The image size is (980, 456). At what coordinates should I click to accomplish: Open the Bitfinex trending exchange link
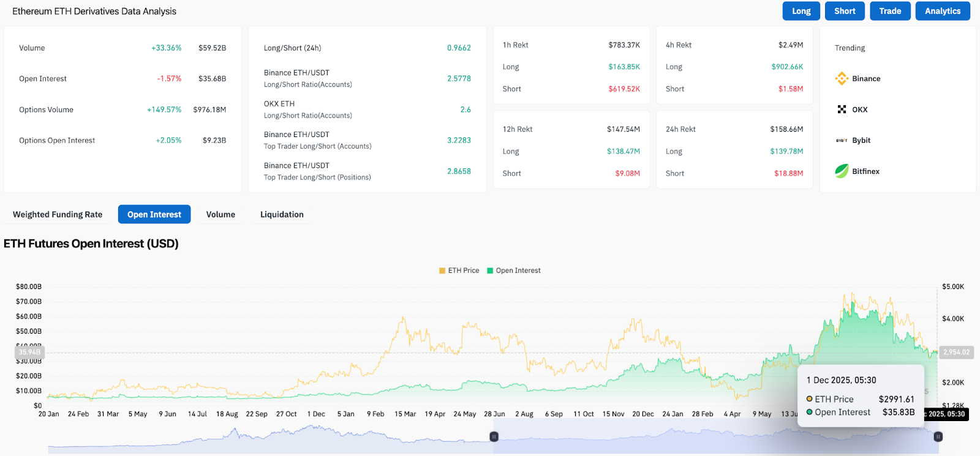(x=865, y=171)
